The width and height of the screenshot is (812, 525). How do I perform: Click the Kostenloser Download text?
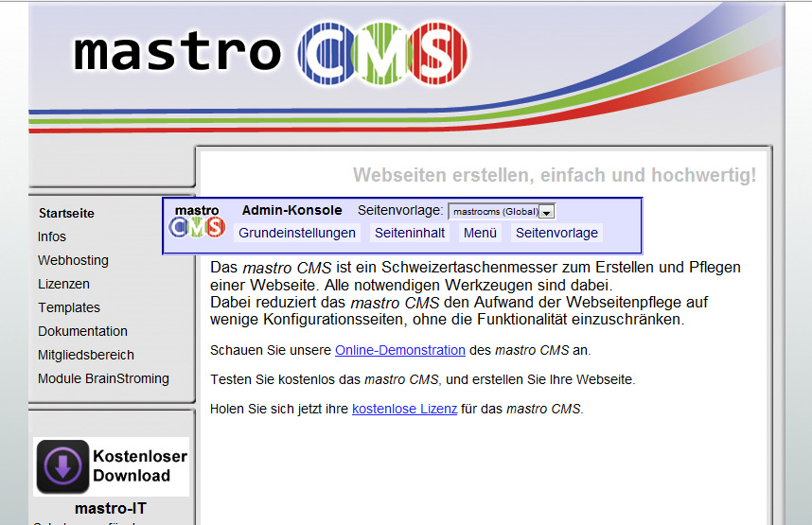tap(140, 465)
